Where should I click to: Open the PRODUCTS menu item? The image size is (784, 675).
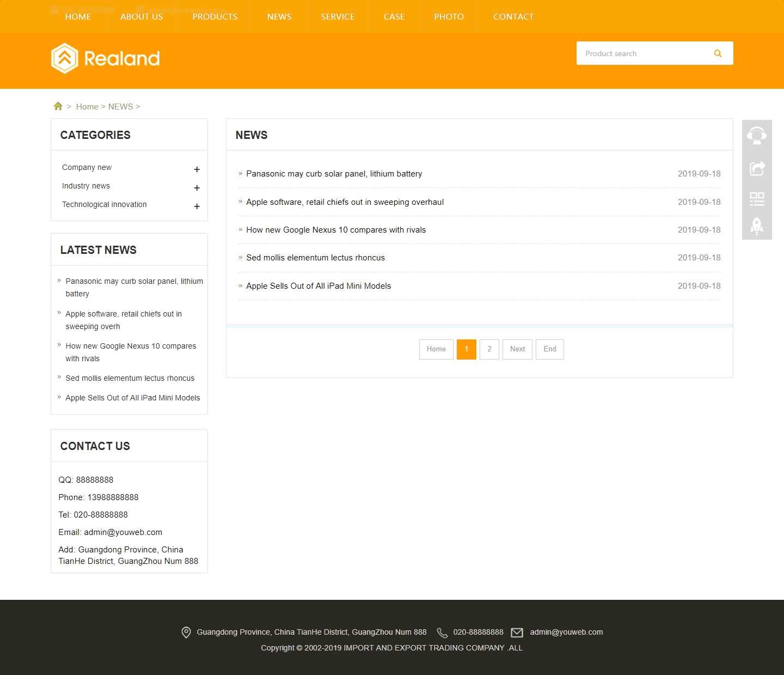215,17
